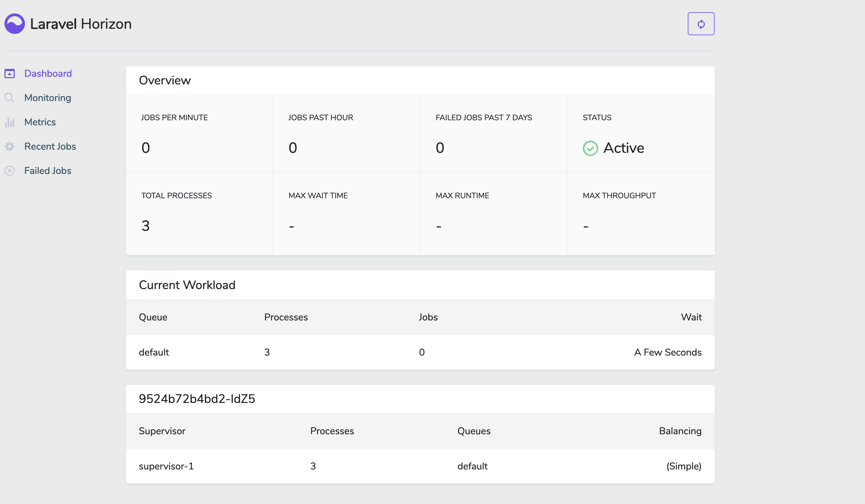Click the Metrics bar chart icon
Viewport: 865px width, 504px height.
coord(10,122)
